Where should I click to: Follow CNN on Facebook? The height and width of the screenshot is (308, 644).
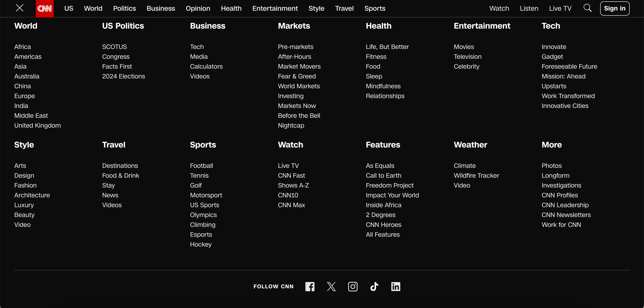310,287
